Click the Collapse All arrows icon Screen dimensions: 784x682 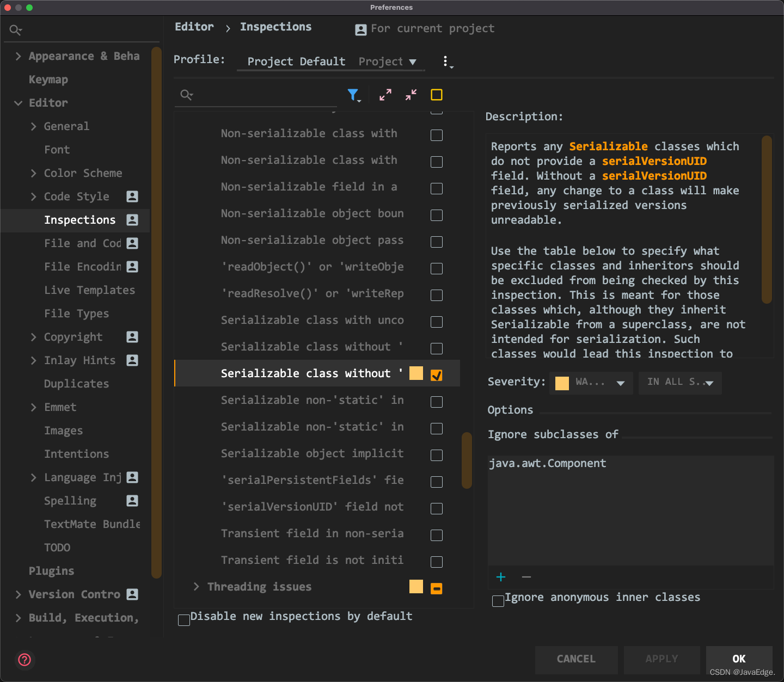pyautogui.click(x=411, y=95)
